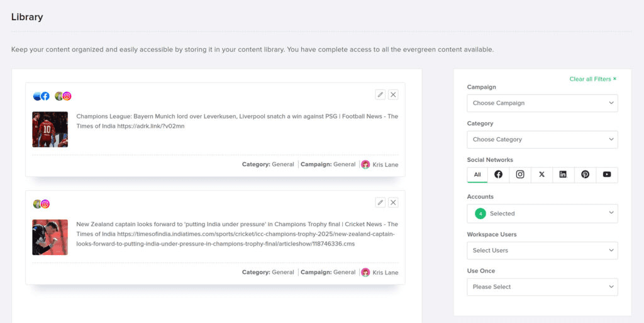Click Kris Lane avatar on New Zealand post
The image size is (644, 323).
[x=365, y=273]
